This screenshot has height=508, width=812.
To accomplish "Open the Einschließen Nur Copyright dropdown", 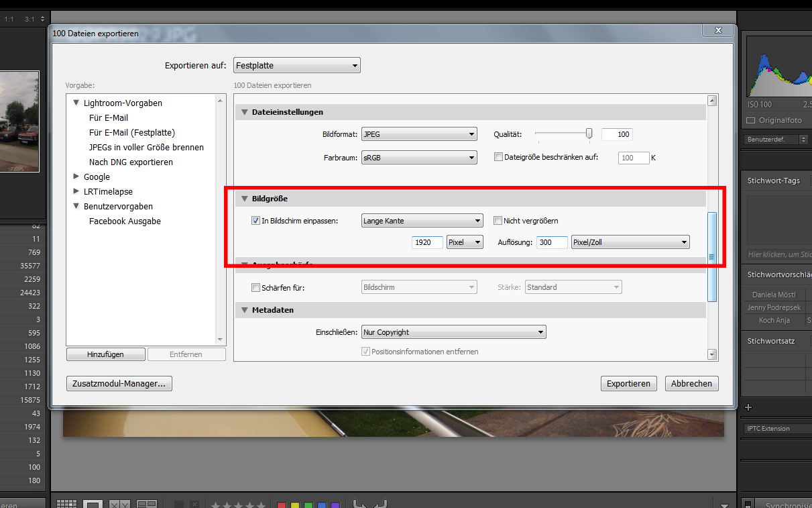I will tap(453, 332).
